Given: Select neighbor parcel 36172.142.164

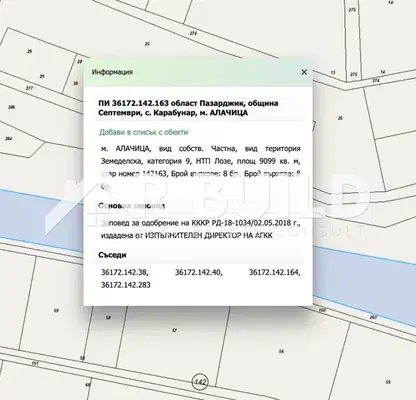Looking at the screenshot, I should 275,272.
